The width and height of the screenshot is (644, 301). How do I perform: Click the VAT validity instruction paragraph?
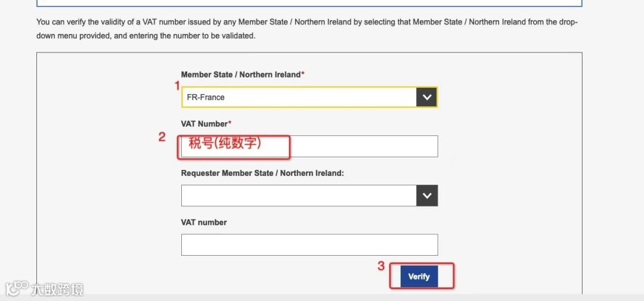tap(307, 29)
